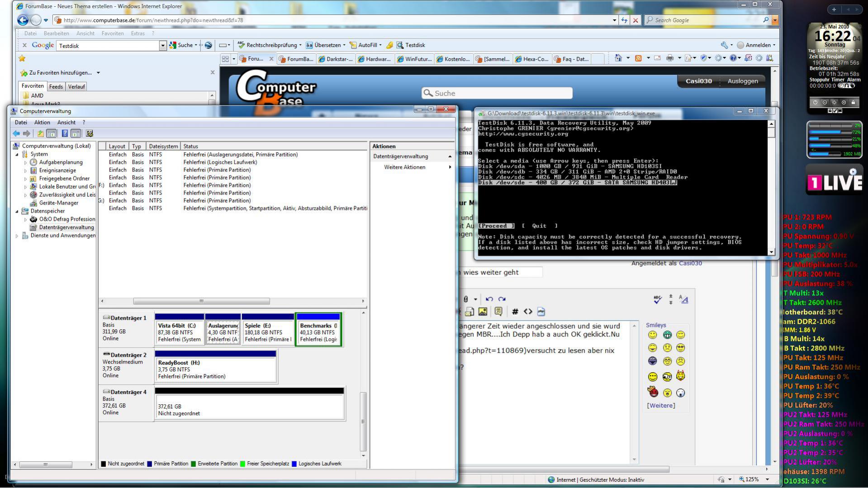
Task: Open the Google toolbar search box dropdown
Action: pos(163,45)
